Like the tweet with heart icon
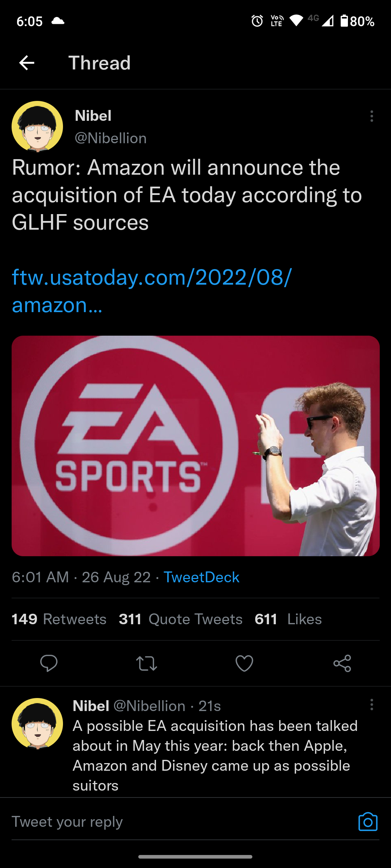Screen dimensions: 391x868 pos(244,663)
